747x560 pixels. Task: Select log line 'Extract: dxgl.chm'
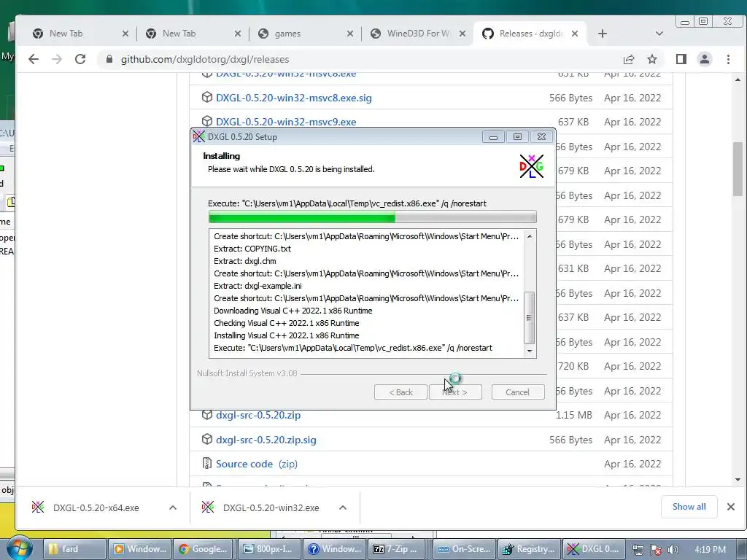[245, 261]
